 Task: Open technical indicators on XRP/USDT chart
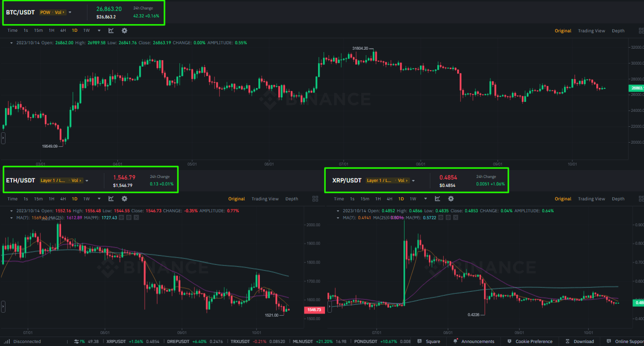point(437,198)
